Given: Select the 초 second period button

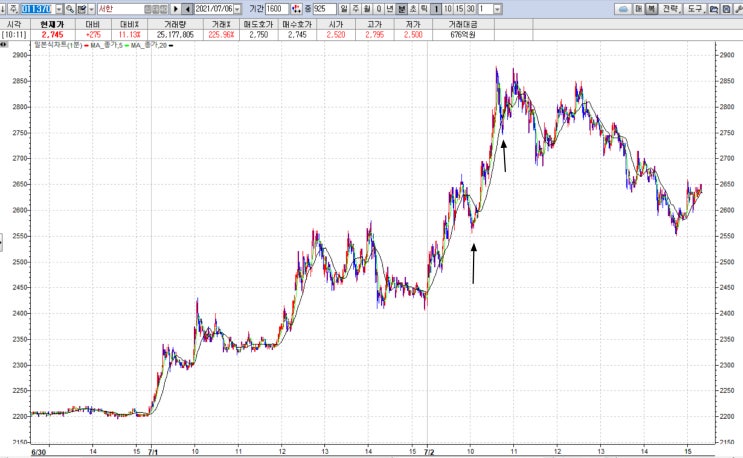Looking at the screenshot, I should click(413, 9).
